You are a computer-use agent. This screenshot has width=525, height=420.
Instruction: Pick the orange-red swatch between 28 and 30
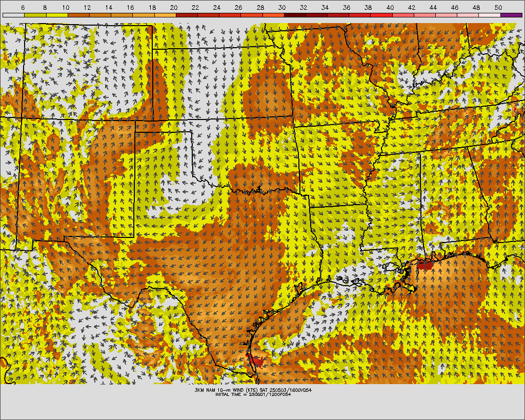(x=273, y=15)
